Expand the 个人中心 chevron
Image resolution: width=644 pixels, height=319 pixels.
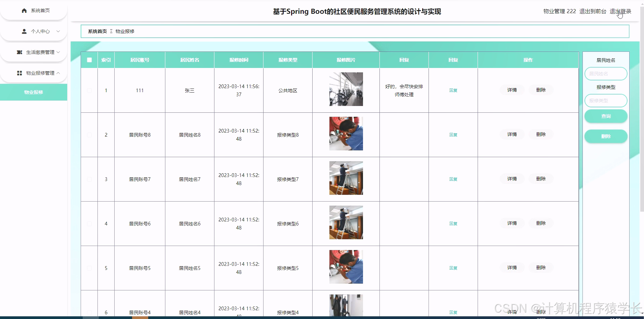coord(58,31)
